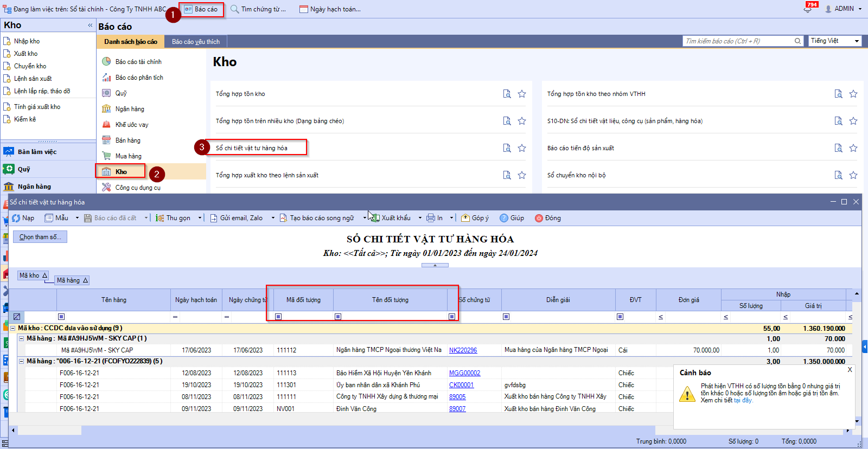Image resolution: width=868 pixels, height=449 pixels.
Task: Click Xem chi tiết tại đây link in warning
Action: pyautogui.click(x=743, y=400)
